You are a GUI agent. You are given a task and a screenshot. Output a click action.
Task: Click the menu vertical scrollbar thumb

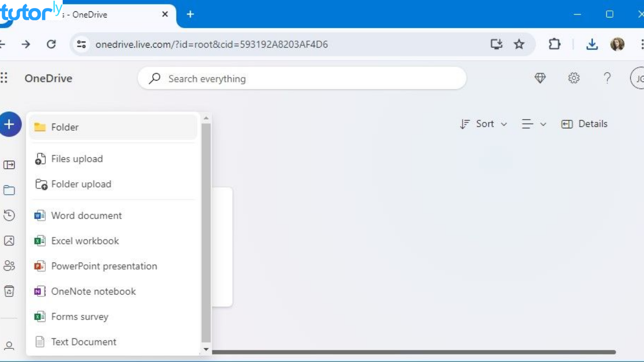[206, 233]
